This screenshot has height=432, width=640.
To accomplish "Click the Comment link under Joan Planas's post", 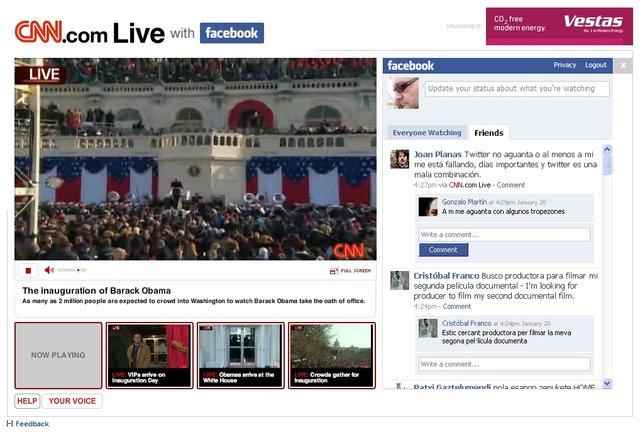I will [x=511, y=185].
